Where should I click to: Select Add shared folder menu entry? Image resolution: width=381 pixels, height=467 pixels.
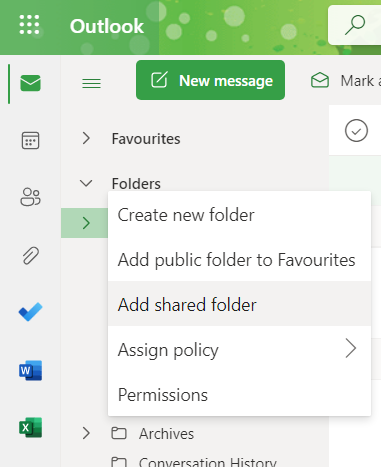(x=239, y=304)
